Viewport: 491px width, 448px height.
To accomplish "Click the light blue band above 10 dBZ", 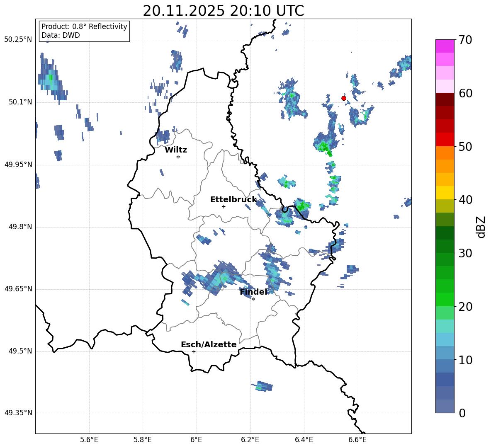I will [x=445, y=353].
